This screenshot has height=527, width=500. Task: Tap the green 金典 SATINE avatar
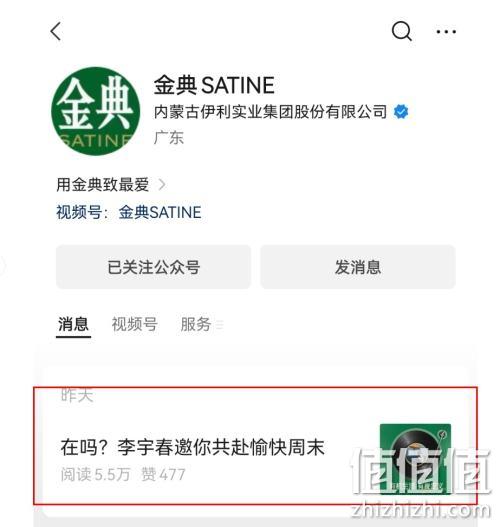click(96, 111)
